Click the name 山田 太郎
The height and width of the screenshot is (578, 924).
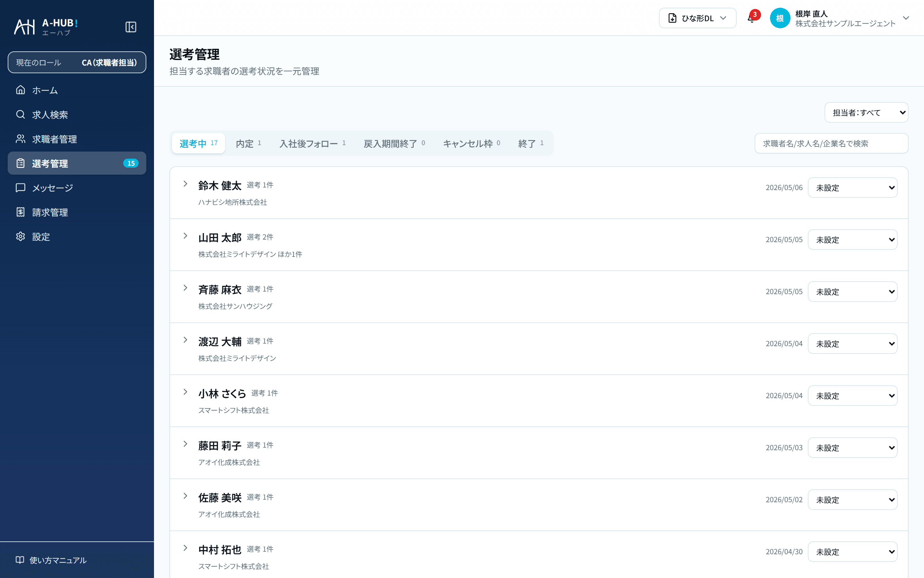tap(220, 237)
